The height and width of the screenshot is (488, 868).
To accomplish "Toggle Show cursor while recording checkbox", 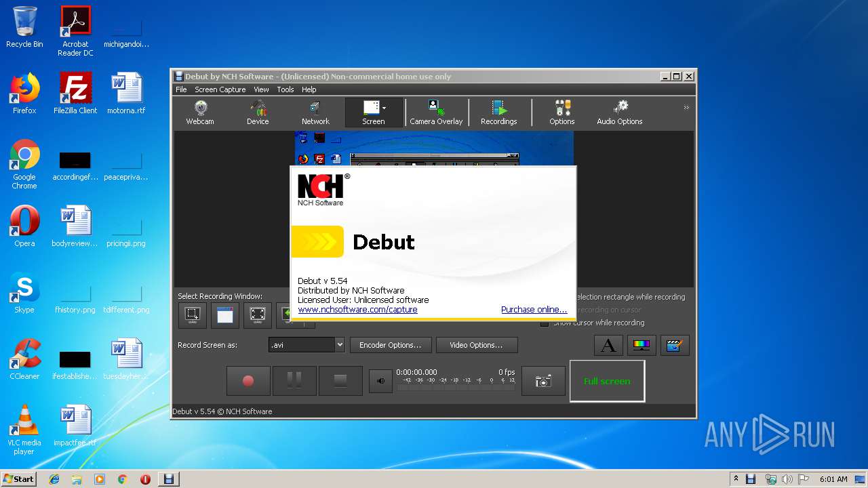I will click(x=545, y=323).
